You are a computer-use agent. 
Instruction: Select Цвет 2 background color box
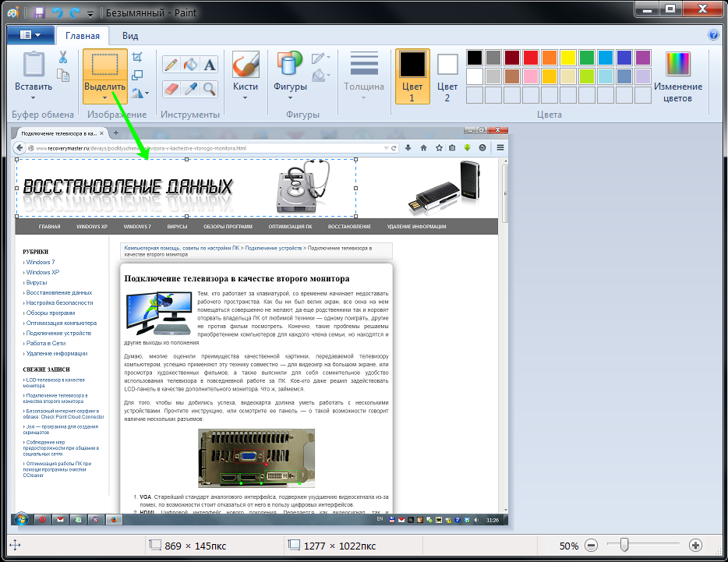click(447, 76)
